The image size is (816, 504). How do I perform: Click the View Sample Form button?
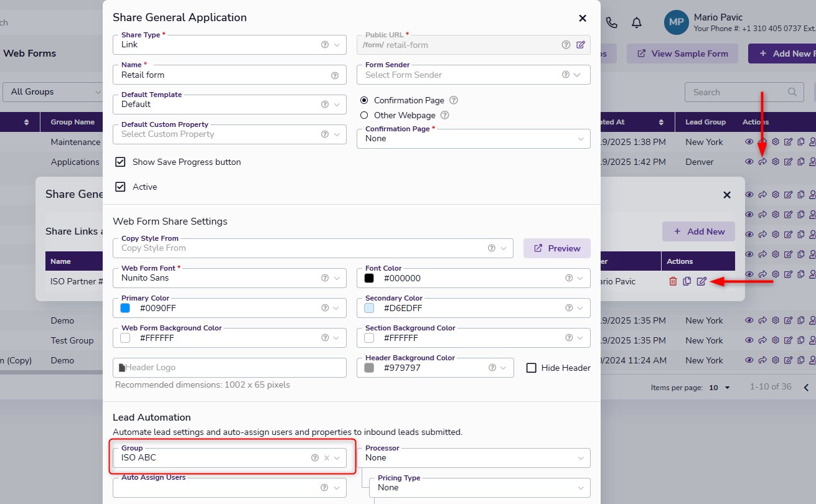point(682,54)
